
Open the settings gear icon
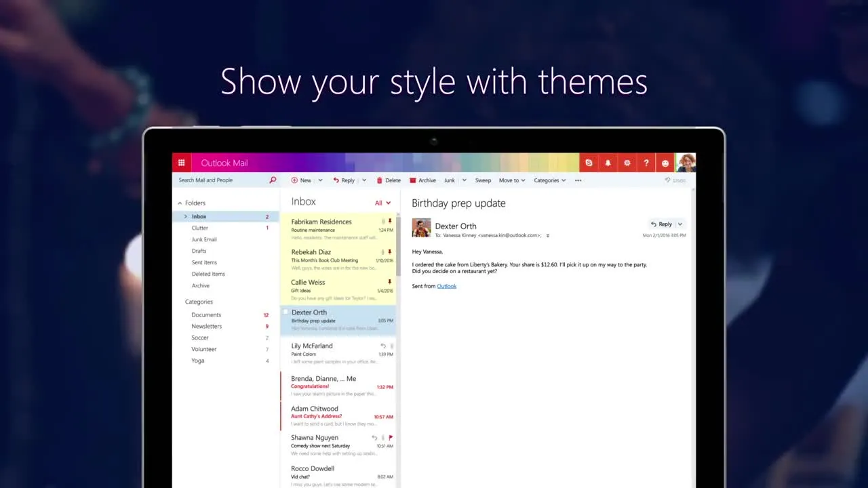[627, 163]
